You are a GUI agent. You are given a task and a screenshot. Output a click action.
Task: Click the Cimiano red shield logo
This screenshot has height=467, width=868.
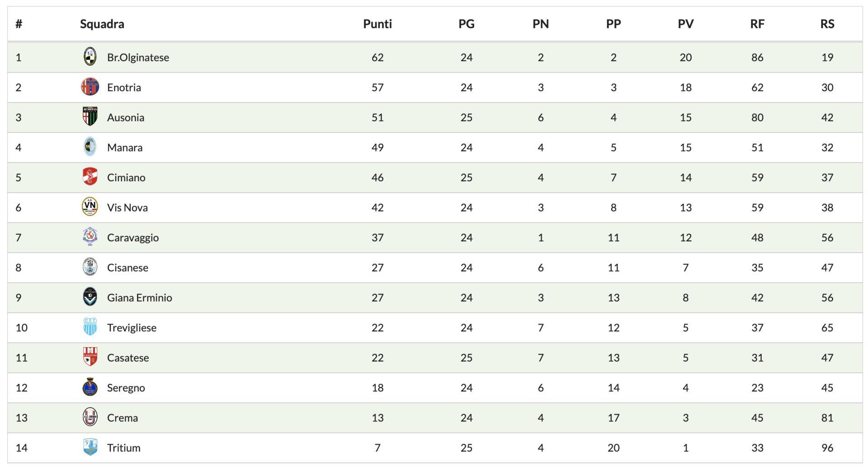coord(90,177)
